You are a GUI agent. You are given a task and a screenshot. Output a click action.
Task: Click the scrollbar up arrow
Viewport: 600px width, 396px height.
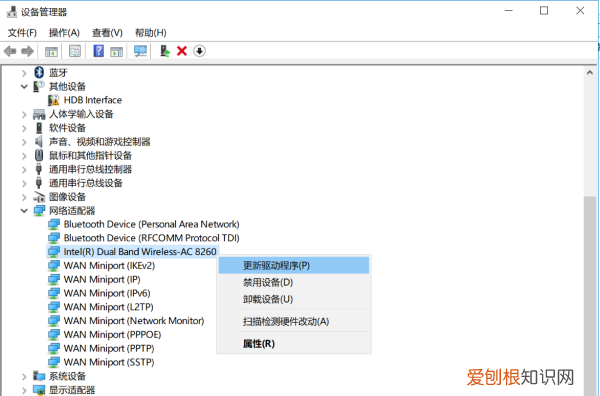point(590,72)
